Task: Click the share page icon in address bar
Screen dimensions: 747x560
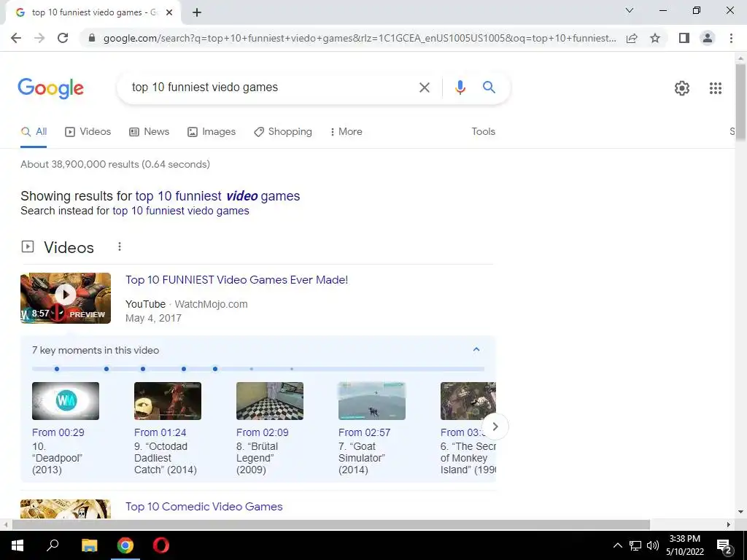Action: click(x=632, y=38)
